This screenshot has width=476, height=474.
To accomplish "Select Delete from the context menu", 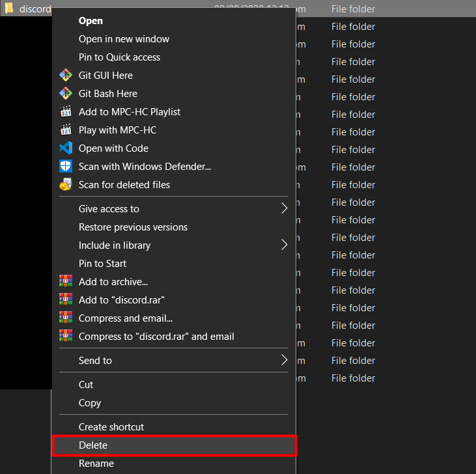I will (x=93, y=445).
